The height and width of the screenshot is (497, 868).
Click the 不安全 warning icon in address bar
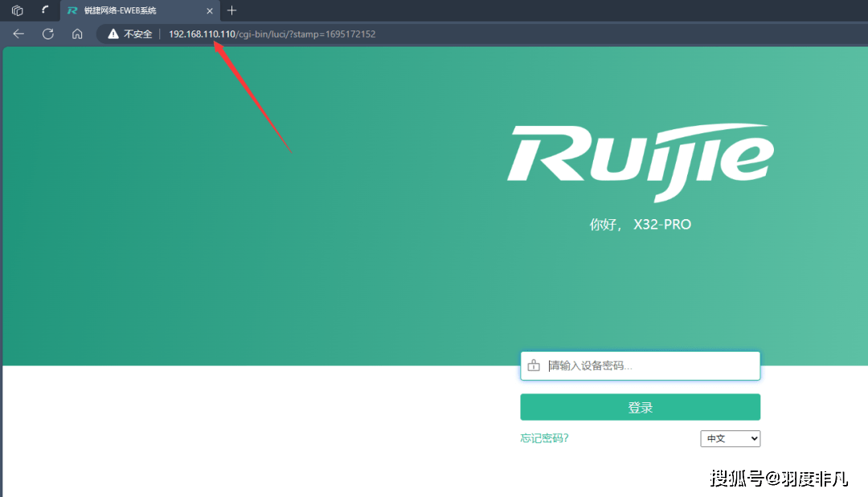point(113,34)
